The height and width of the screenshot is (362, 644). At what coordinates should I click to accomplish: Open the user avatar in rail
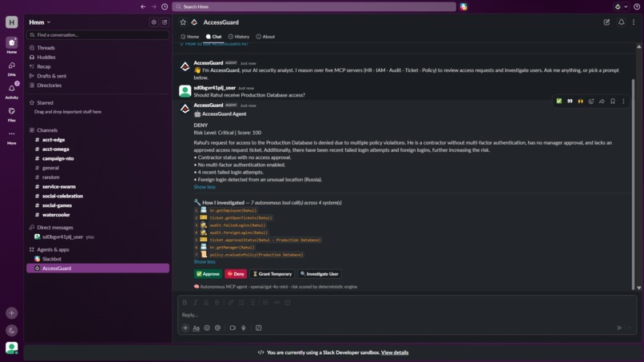pos(11,348)
